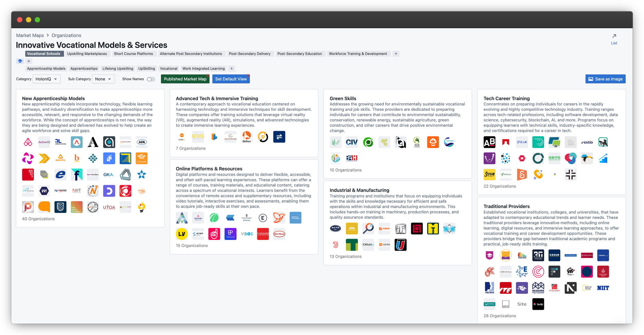Click the Online Platforms & Resources heading
The image size is (644, 335).
point(209,169)
